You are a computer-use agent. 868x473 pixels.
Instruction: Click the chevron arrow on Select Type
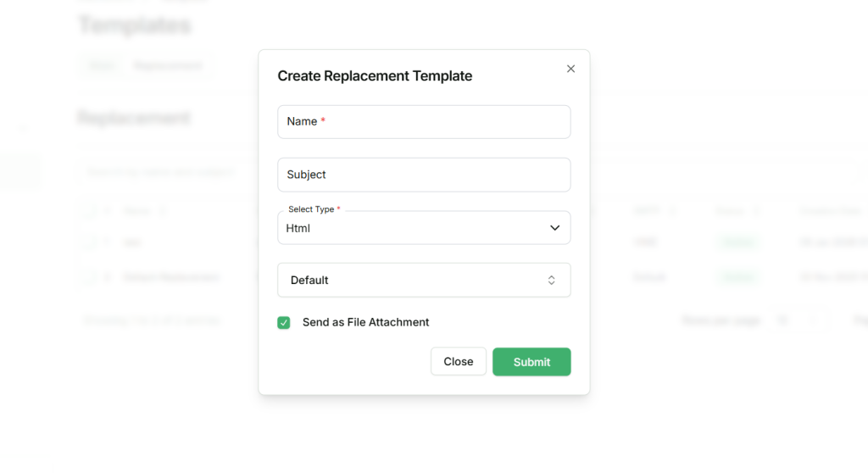(x=554, y=228)
